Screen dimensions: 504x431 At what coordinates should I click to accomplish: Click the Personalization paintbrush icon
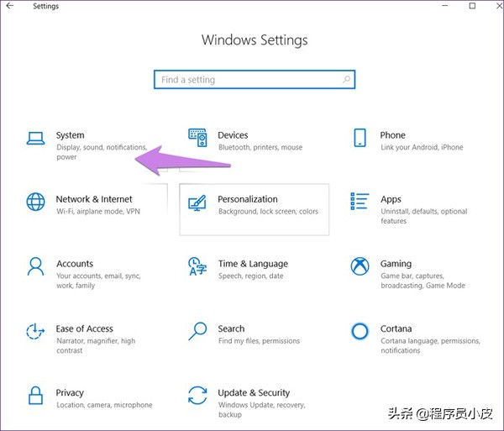pyautogui.click(x=197, y=203)
